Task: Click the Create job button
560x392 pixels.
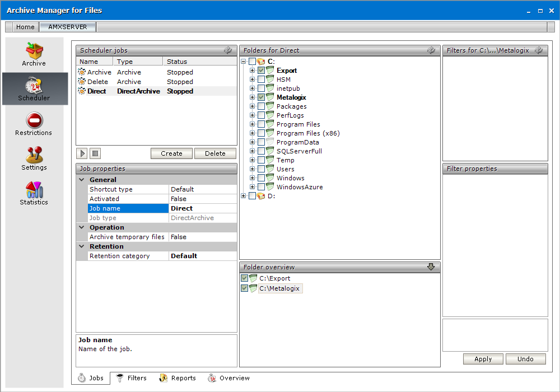Action: coord(171,153)
